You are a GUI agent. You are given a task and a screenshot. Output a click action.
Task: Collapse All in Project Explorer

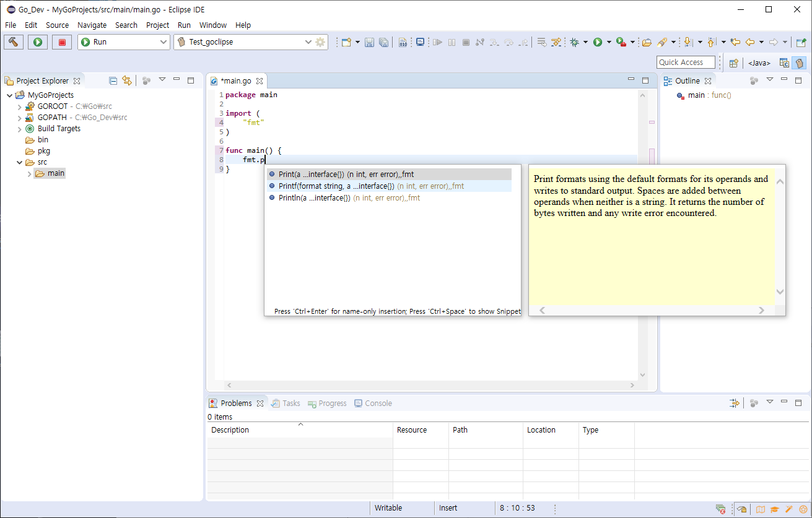point(113,80)
